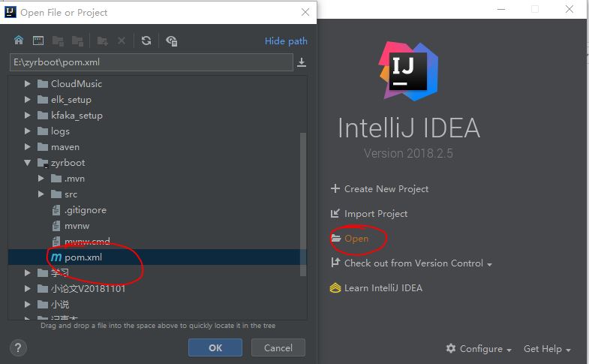Screen dimensions: 589x364
Task: Expand the logs folder
Action: point(27,131)
